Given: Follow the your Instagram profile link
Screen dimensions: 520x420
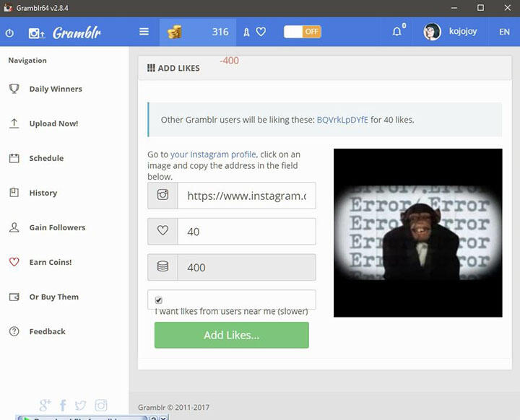Looking at the screenshot, I should pyautogui.click(x=213, y=154).
